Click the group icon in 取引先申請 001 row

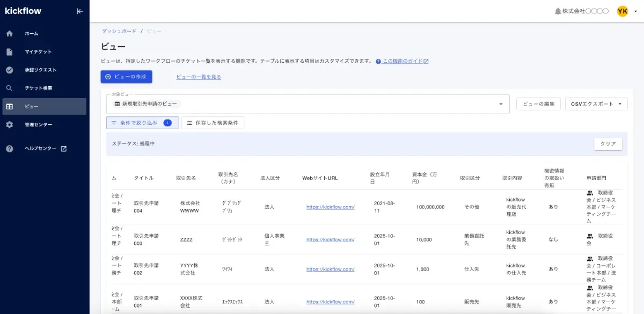point(590,288)
